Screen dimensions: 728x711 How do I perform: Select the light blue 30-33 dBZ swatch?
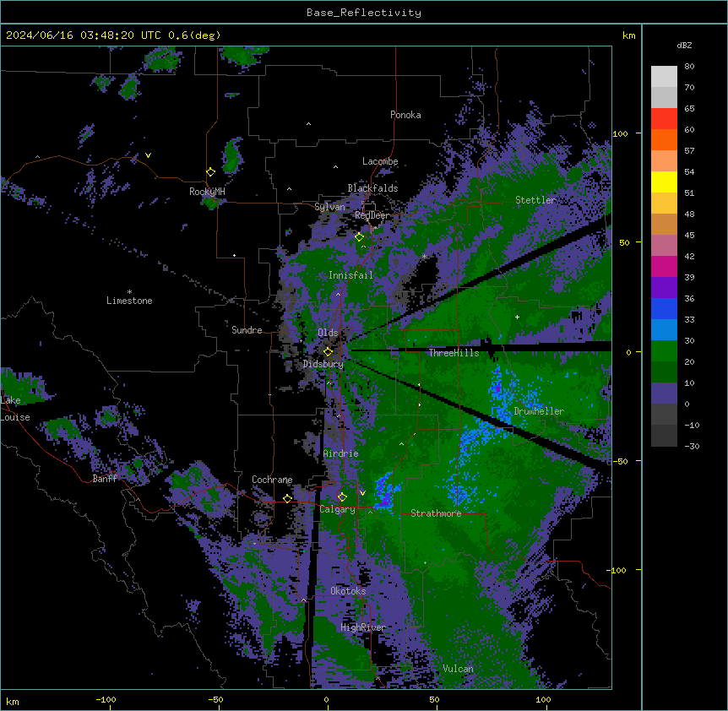(x=664, y=330)
